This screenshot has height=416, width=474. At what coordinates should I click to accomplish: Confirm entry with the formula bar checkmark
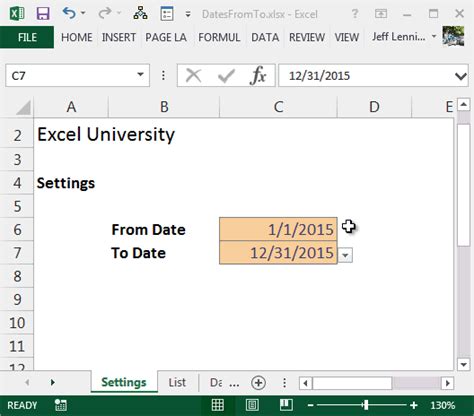click(x=226, y=76)
